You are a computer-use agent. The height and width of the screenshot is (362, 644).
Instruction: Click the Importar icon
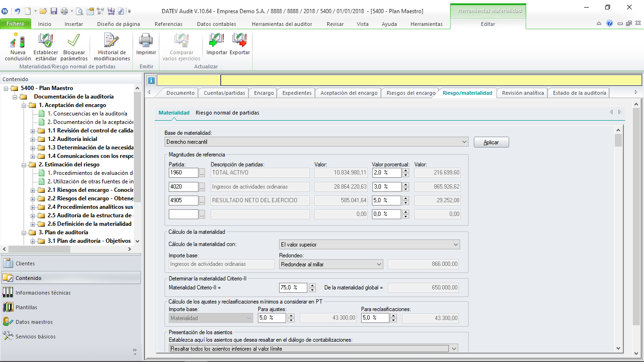pyautogui.click(x=216, y=41)
